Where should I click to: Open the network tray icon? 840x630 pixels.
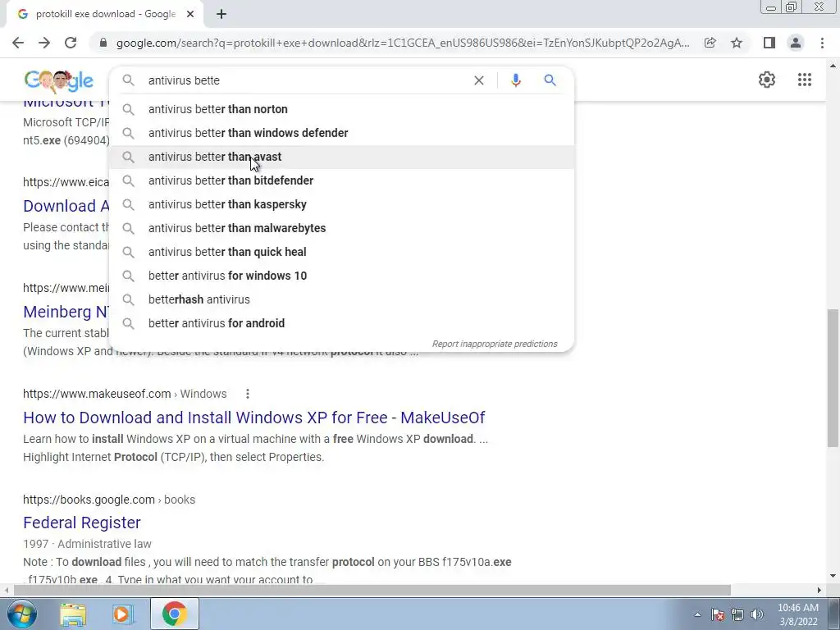[x=737, y=614]
